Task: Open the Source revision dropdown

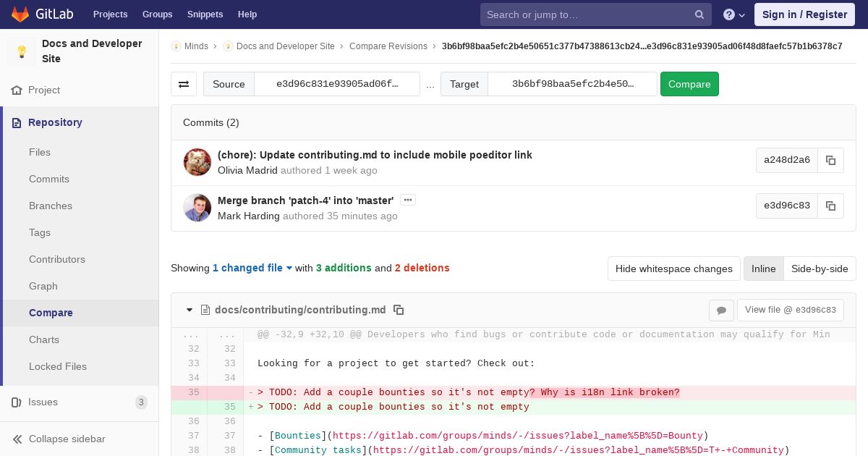Action: (337, 84)
